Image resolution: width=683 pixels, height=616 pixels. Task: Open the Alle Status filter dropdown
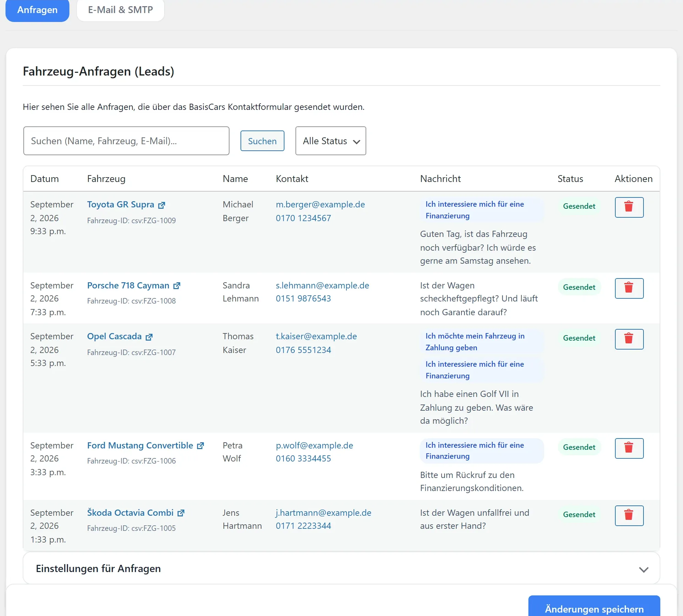[x=331, y=141]
